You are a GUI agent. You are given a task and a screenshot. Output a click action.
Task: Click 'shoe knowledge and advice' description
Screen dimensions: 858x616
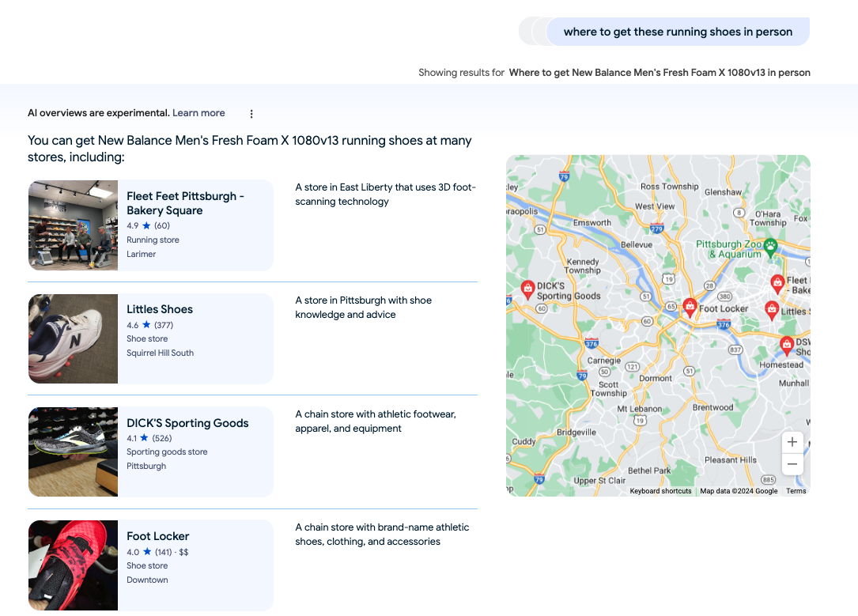[x=363, y=308]
